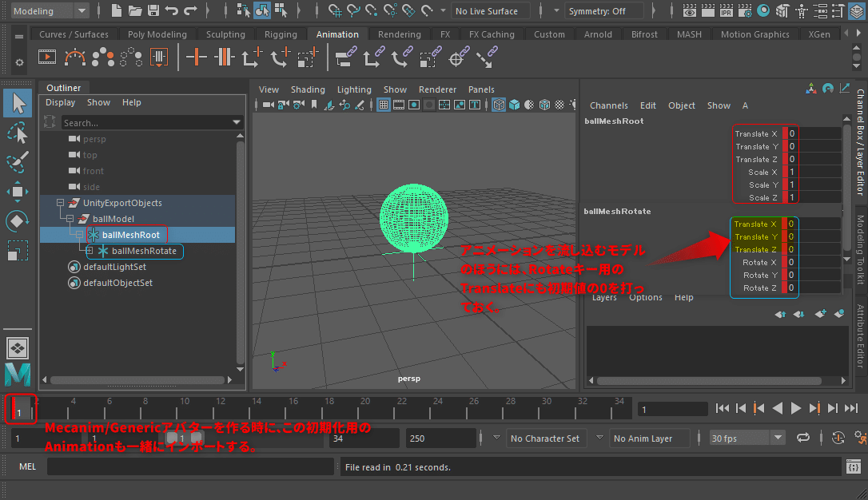
Task: Click the Play Backward button
Action: (777, 408)
